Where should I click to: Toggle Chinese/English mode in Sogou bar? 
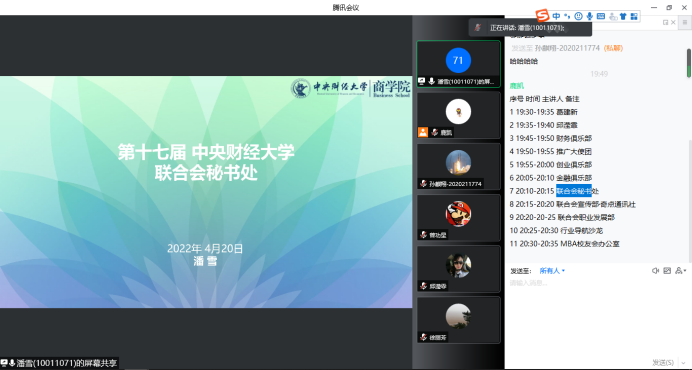click(x=556, y=16)
